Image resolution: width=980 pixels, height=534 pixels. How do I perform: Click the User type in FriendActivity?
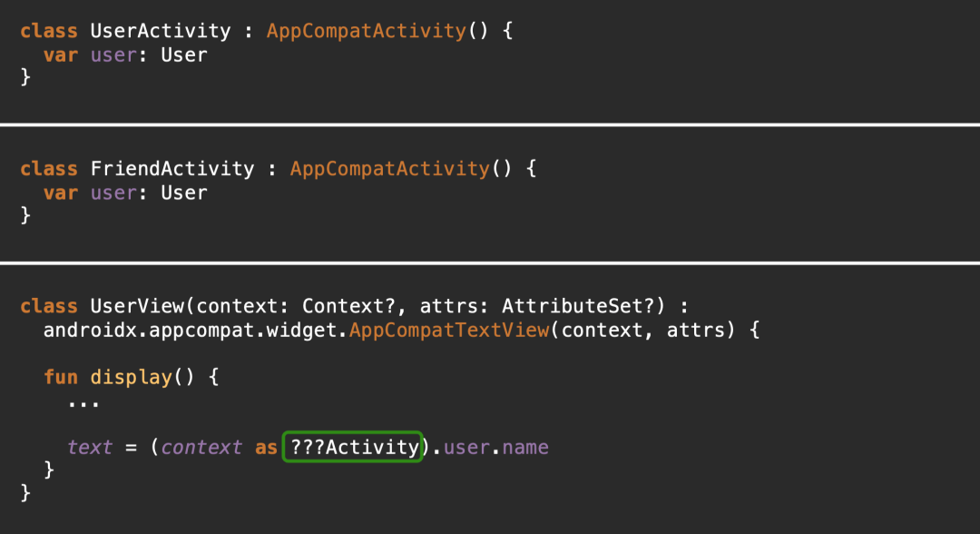(183, 193)
